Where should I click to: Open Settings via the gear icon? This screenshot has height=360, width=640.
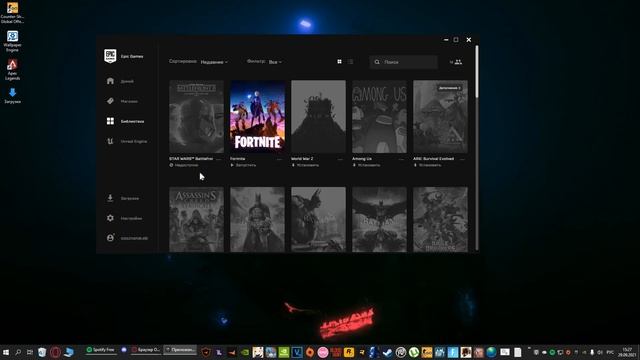(124, 218)
